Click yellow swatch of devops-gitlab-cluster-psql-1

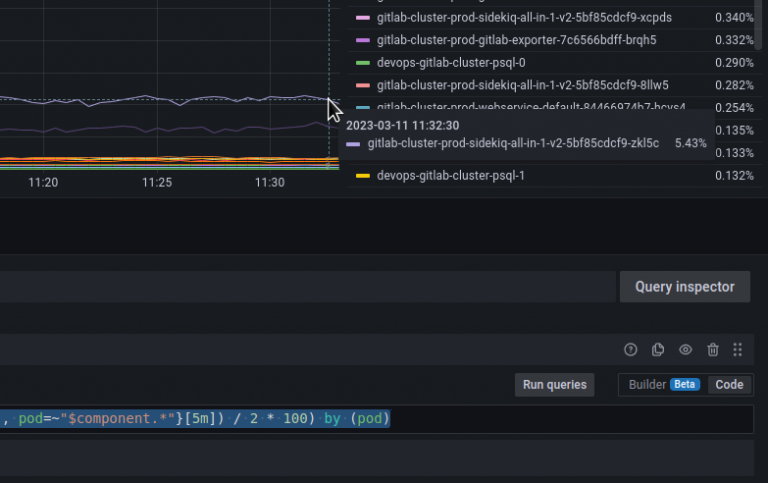point(363,176)
